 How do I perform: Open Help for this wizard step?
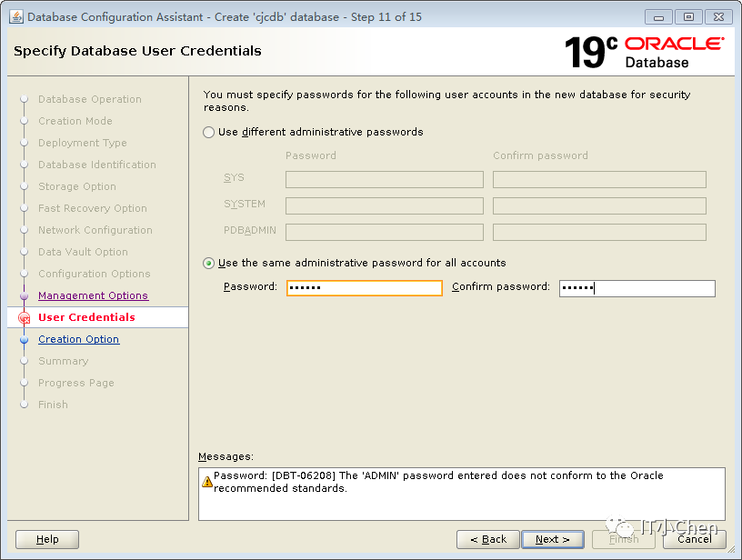pyautogui.click(x=47, y=539)
